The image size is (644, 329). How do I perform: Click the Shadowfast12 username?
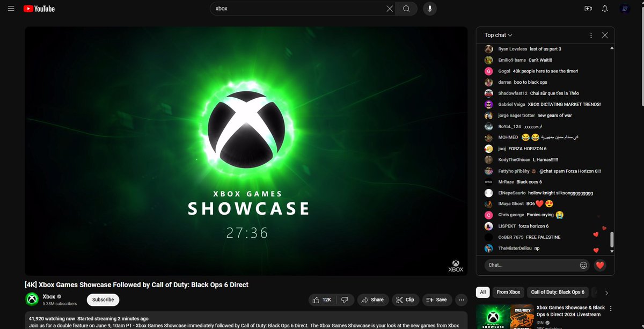click(x=513, y=93)
